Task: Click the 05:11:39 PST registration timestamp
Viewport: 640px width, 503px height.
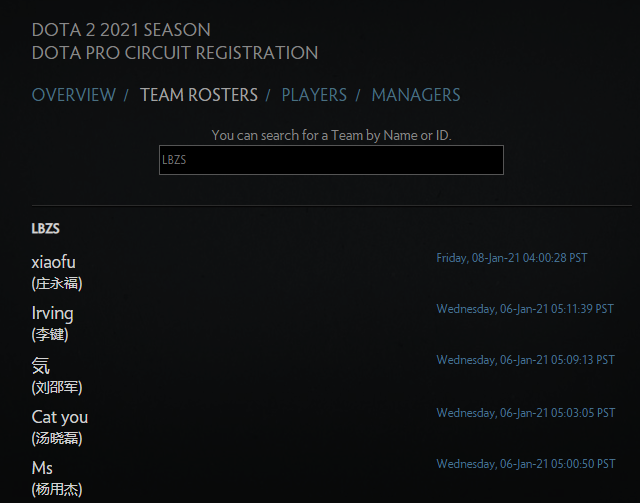Action: point(525,309)
